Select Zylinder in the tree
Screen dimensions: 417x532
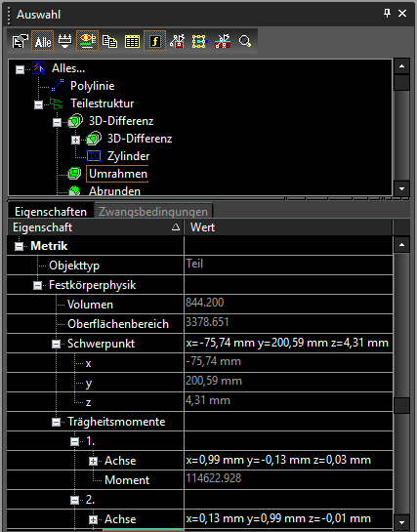pyautogui.click(x=128, y=156)
